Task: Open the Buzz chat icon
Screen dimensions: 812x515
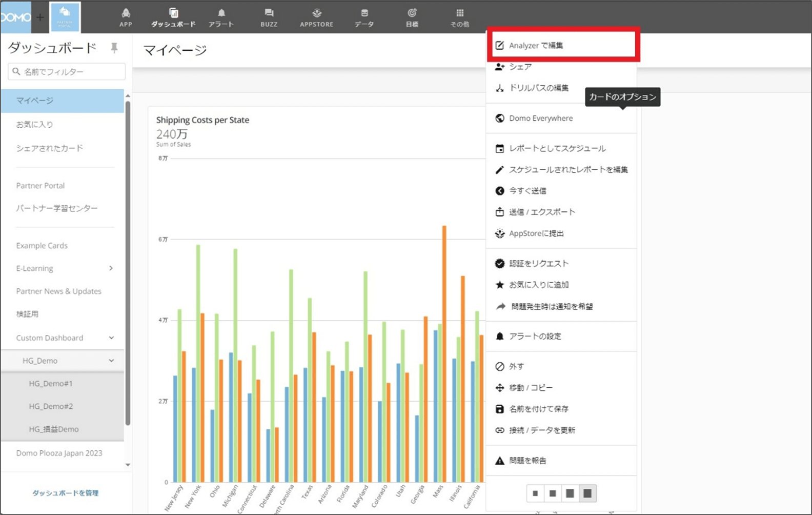Action: [x=269, y=13]
